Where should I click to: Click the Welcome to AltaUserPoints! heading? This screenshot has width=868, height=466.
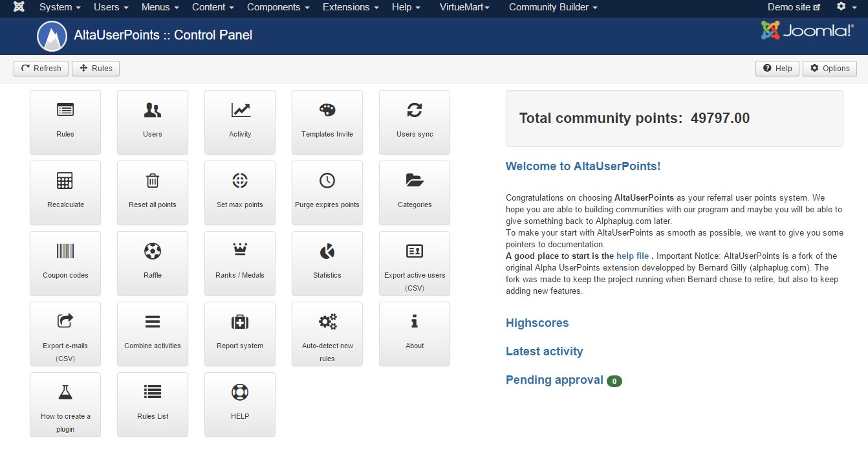583,166
